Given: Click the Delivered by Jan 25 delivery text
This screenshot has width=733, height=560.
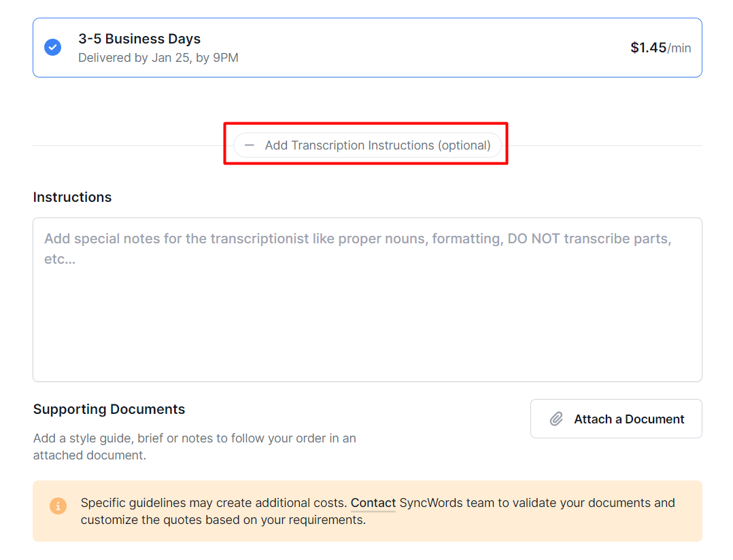Looking at the screenshot, I should coord(158,58).
